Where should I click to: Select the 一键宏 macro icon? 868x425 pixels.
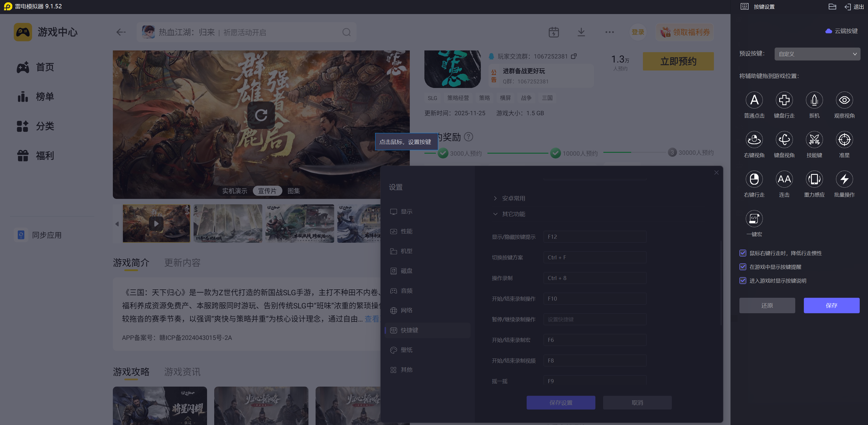(754, 219)
